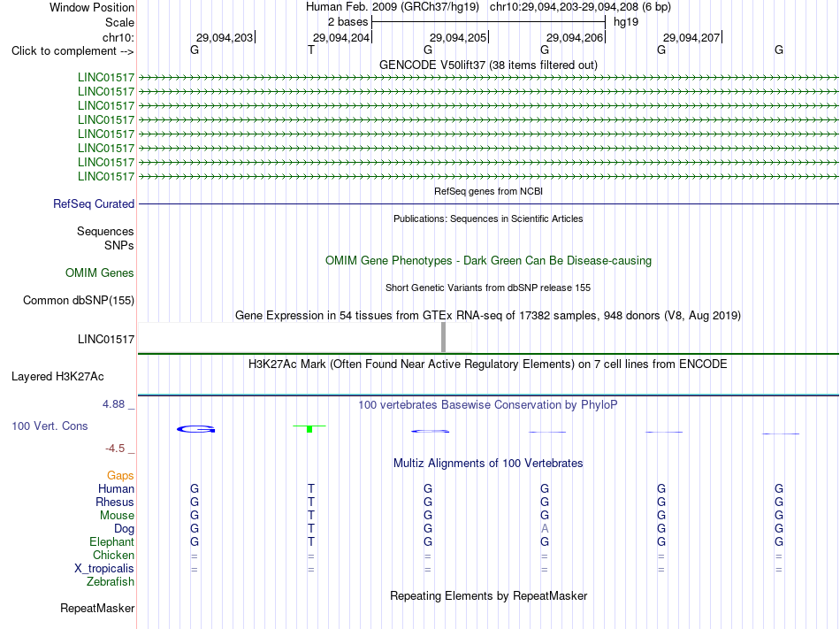840x629 pixels.
Task: Click the green T conservation logo
Action: coord(309,428)
